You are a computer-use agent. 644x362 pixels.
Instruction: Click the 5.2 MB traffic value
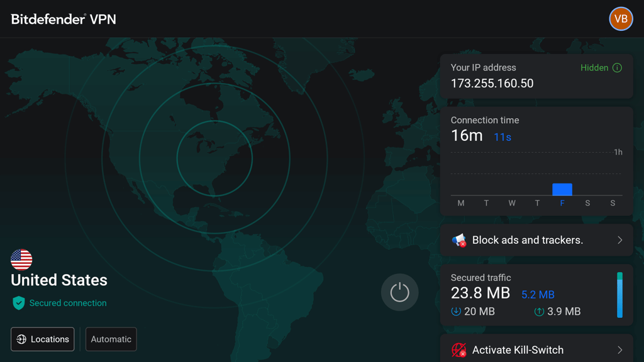(538, 295)
